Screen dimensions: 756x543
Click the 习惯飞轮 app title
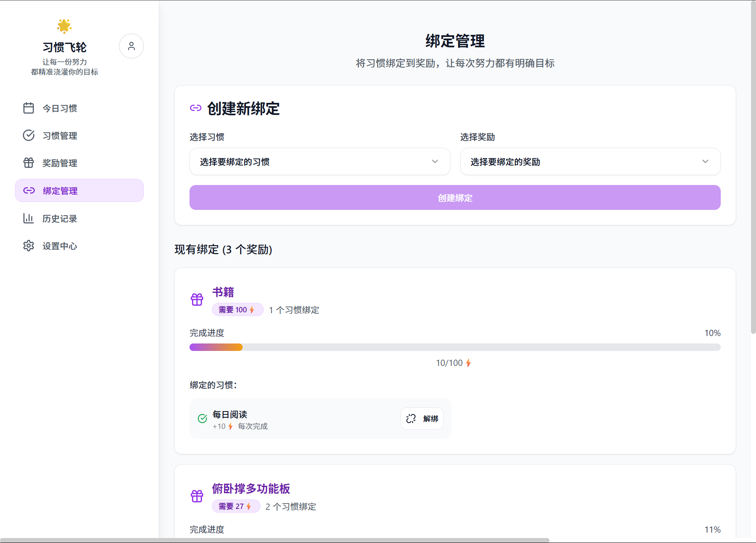(x=64, y=47)
